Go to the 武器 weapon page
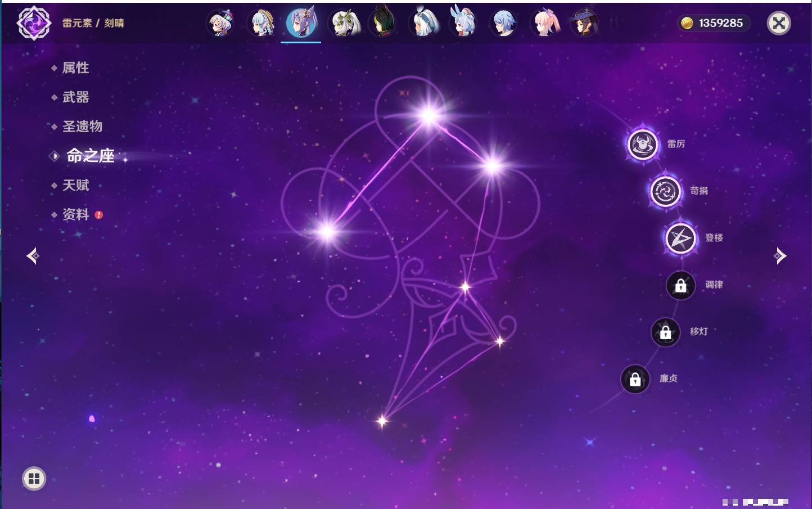812x509 pixels. (76, 97)
